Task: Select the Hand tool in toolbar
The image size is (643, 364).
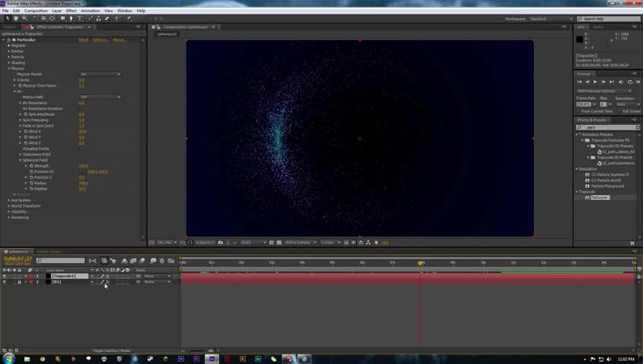Action: [16, 18]
